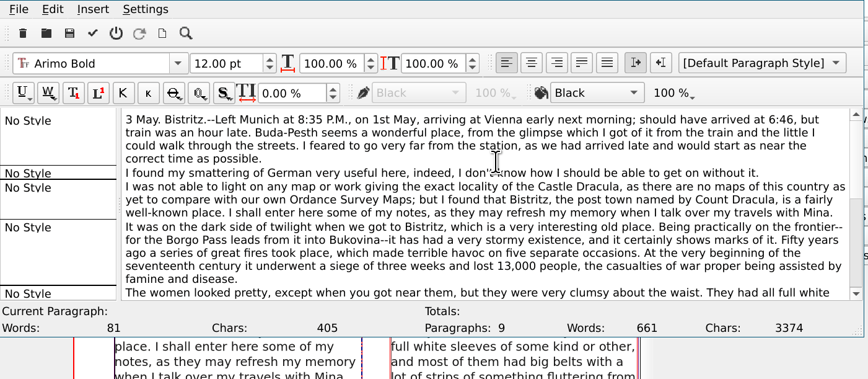Click the Exit Without Updating power icon
The width and height of the screenshot is (868, 379).
[116, 33]
